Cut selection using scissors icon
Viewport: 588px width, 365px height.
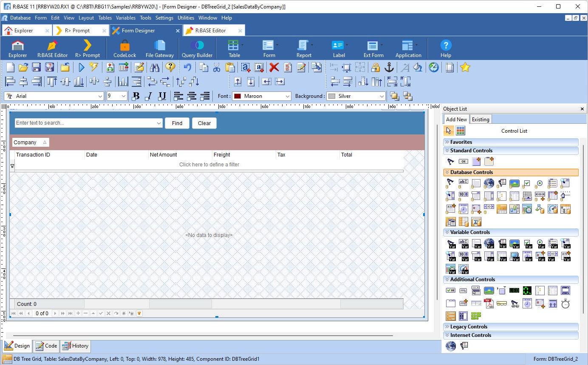217,67
